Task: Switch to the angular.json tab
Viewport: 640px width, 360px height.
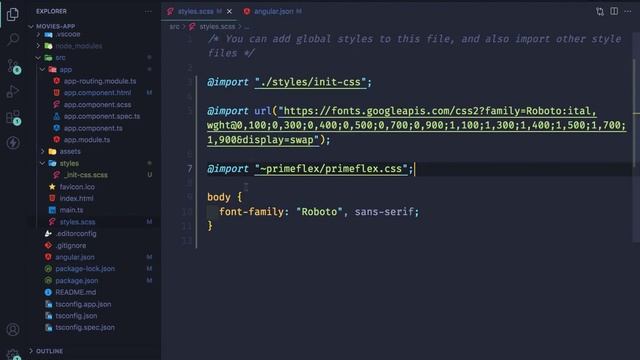Action: click(273, 11)
